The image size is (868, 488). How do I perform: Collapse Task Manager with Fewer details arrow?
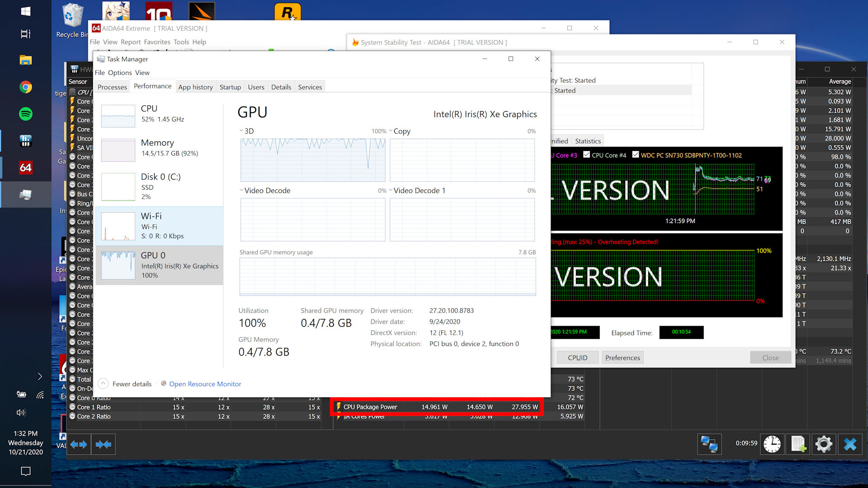click(103, 384)
